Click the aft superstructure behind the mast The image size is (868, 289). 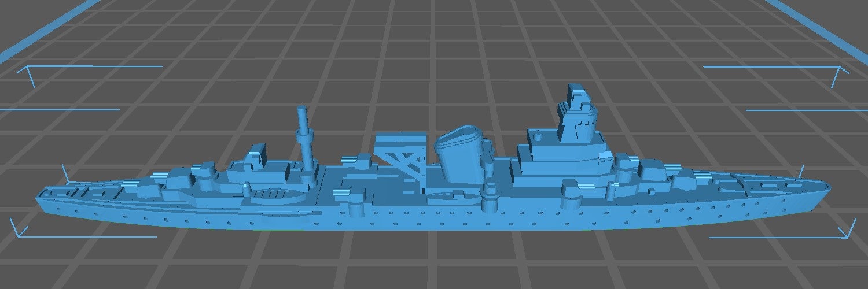coord(255,165)
